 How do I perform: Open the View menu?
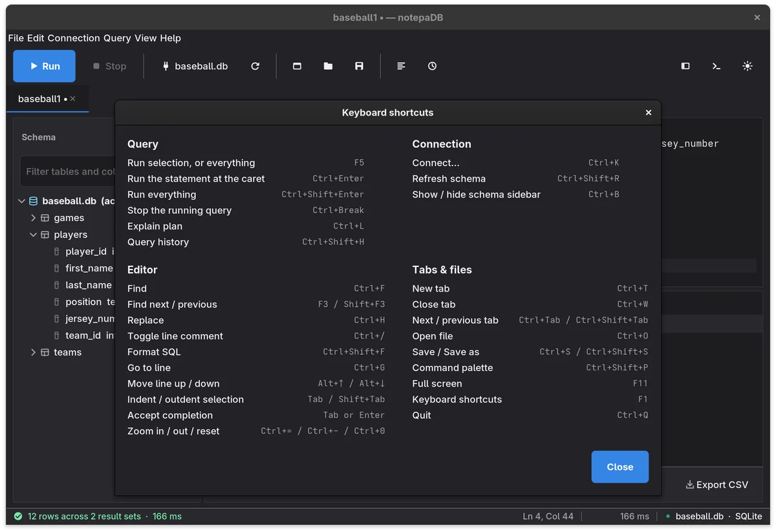click(x=145, y=38)
